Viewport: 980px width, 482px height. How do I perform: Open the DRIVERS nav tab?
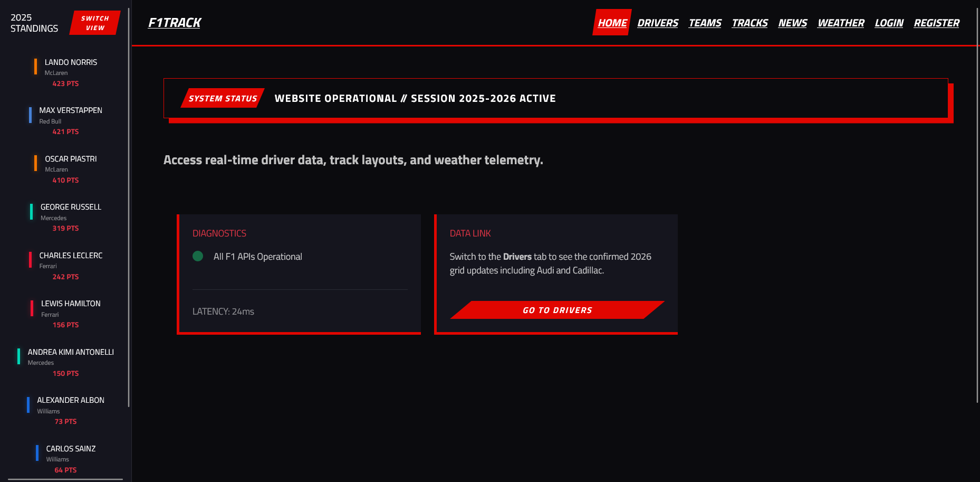[x=658, y=23]
